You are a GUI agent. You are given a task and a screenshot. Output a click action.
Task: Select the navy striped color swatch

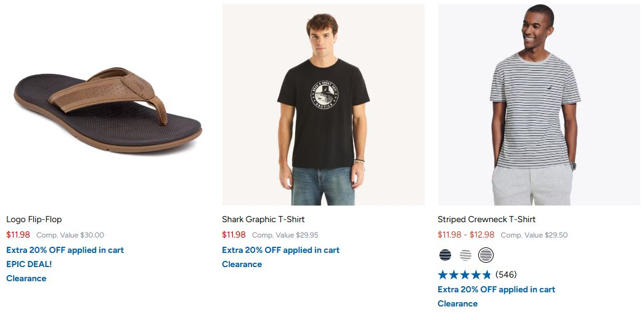tap(445, 255)
